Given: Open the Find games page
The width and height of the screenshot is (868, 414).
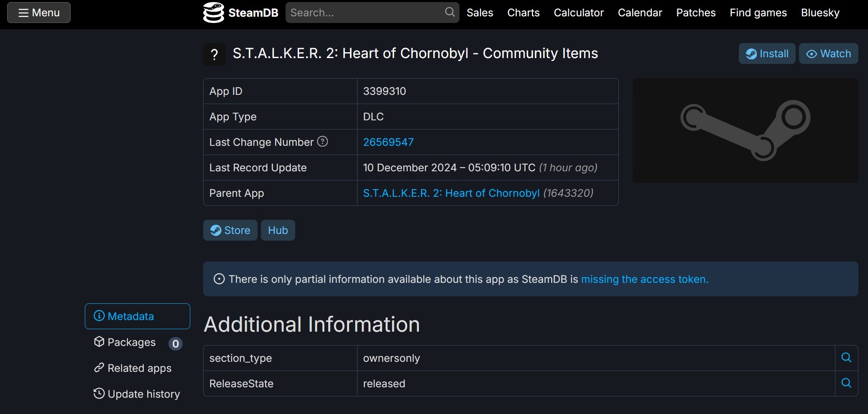Looking at the screenshot, I should tap(758, 13).
